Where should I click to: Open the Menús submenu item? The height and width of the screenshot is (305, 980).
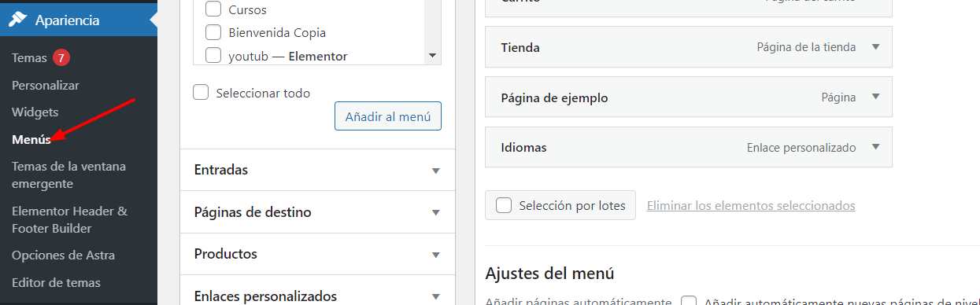[x=31, y=139]
